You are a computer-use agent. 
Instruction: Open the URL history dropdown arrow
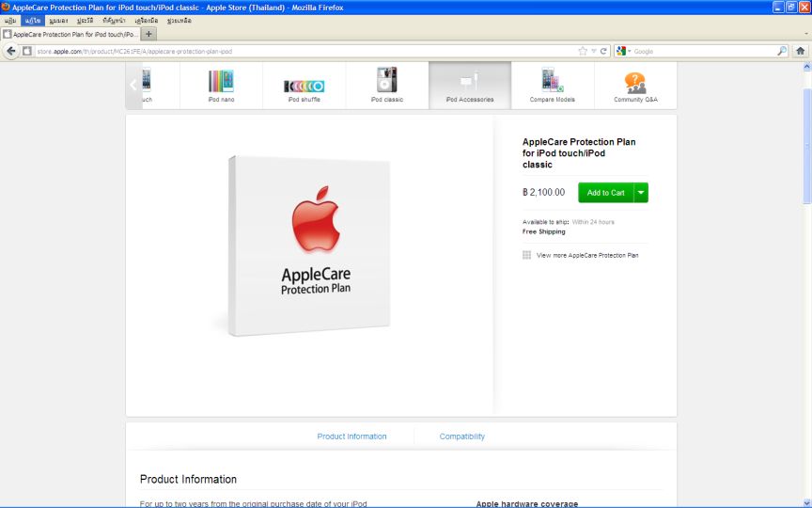click(594, 51)
